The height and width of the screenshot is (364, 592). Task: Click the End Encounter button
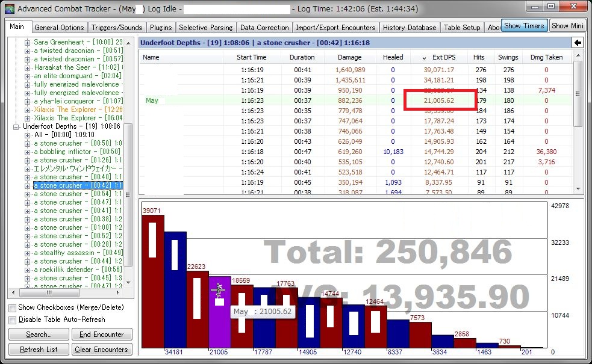coord(102,335)
